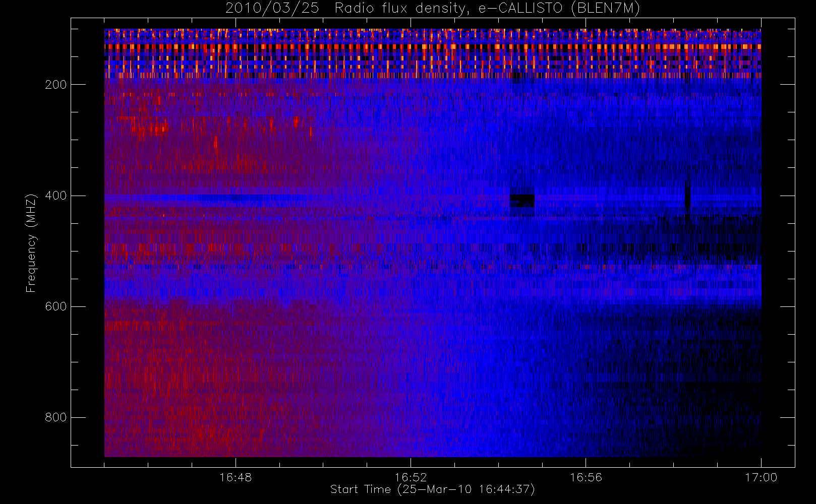Viewport: 816px width, 504px height.
Task: Click the 16:56 time tick label
Action: [x=586, y=477]
